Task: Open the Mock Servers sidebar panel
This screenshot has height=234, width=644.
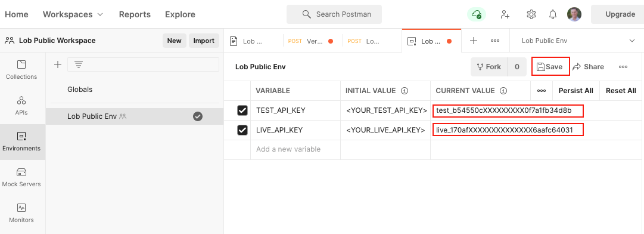Action: [x=21, y=178]
